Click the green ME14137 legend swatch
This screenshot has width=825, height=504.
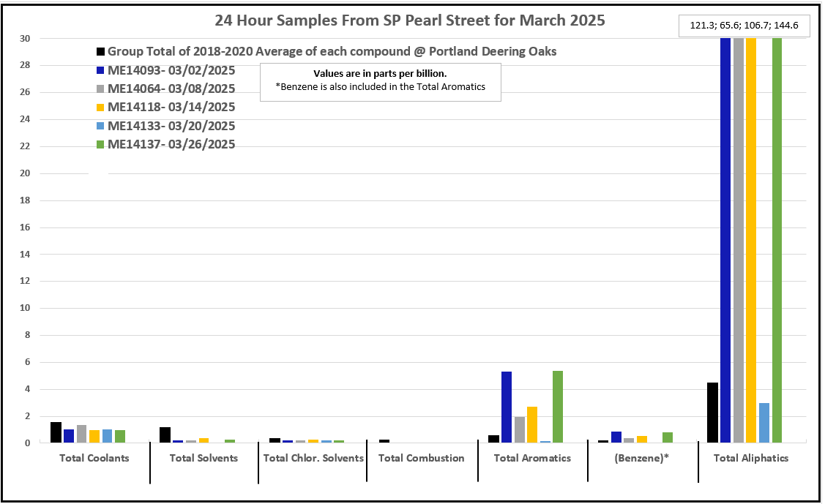pyautogui.click(x=101, y=145)
